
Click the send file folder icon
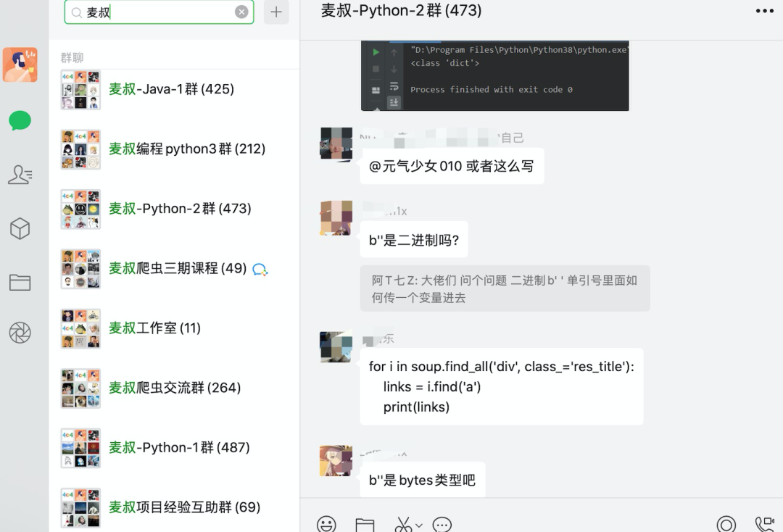point(365,525)
